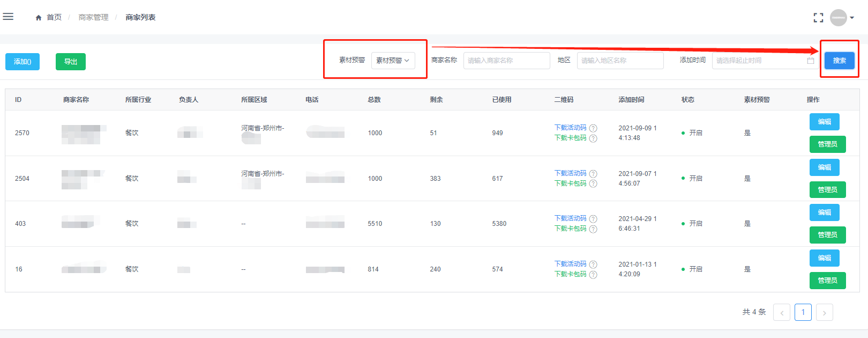Open 管理员 for merchant ID 2570

click(827, 144)
